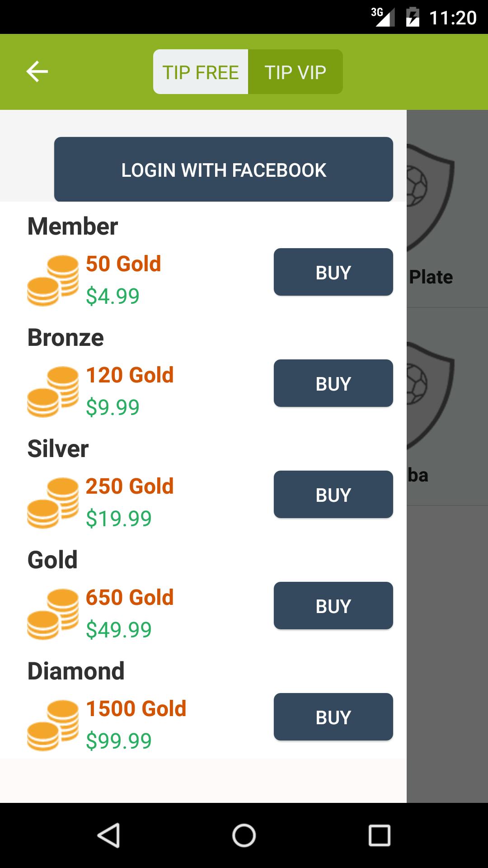Click the 250 Gold coins icon
The height and width of the screenshot is (868, 488).
pyautogui.click(x=53, y=503)
